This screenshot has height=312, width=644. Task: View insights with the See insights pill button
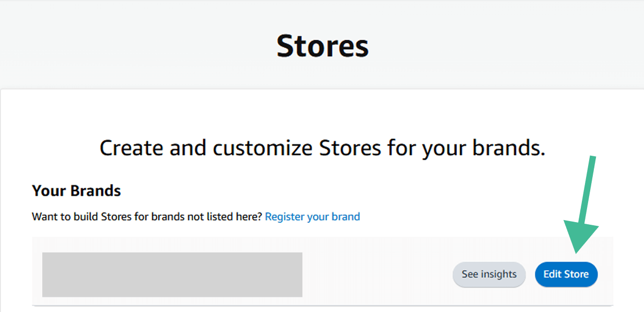click(x=489, y=274)
